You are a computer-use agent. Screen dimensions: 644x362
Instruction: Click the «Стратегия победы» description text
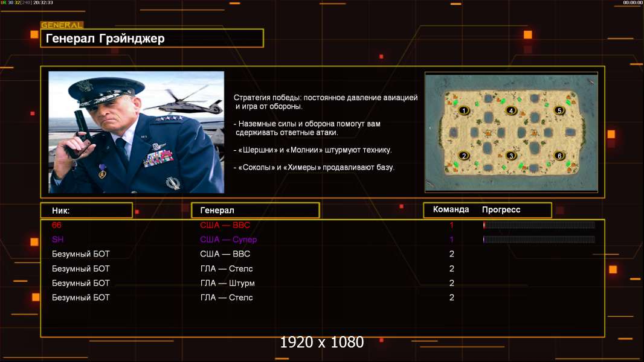(x=325, y=101)
